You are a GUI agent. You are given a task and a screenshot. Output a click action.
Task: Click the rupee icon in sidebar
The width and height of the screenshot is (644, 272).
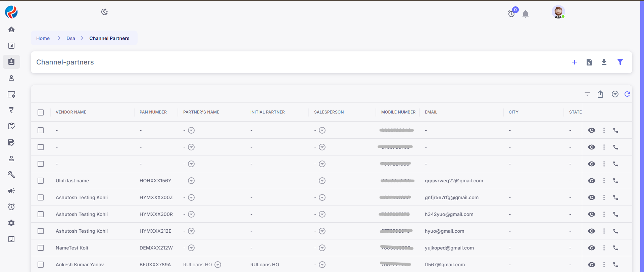click(x=11, y=110)
